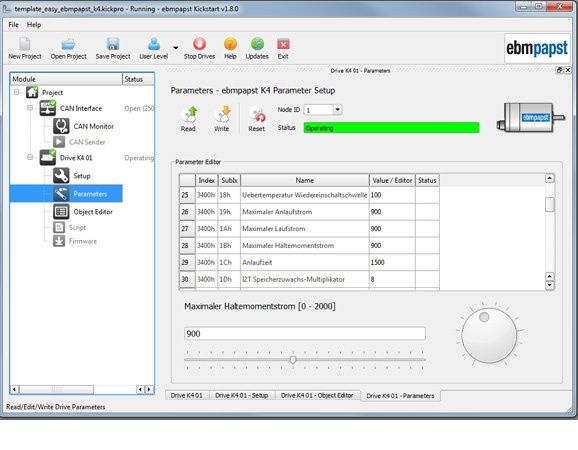Click the module tree horizontal scrollbar thumb
Viewport: 578px width, 450px height.
[x=56, y=390]
